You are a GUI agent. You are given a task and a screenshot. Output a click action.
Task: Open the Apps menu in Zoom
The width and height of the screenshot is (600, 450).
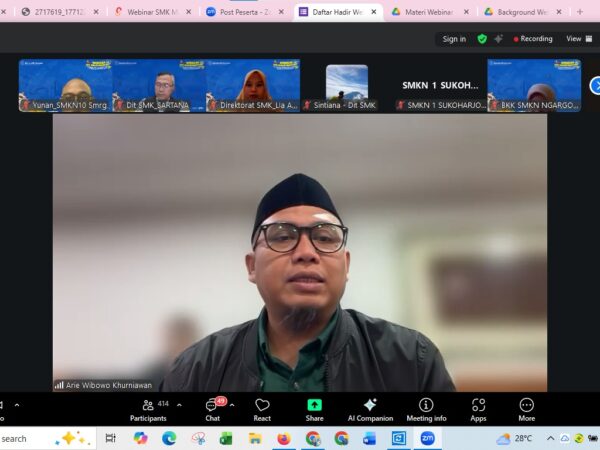tap(478, 409)
